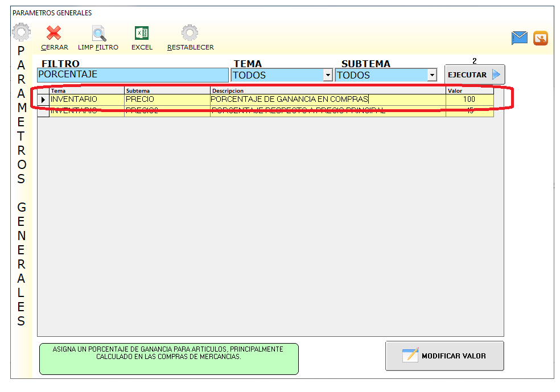Click the Limp Filtro magnifier icon

click(x=98, y=34)
